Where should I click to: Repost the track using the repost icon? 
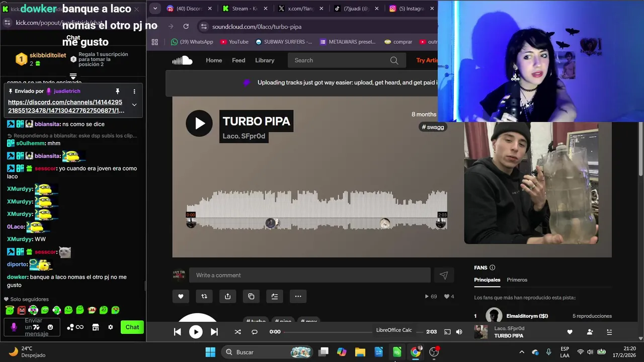click(204, 296)
